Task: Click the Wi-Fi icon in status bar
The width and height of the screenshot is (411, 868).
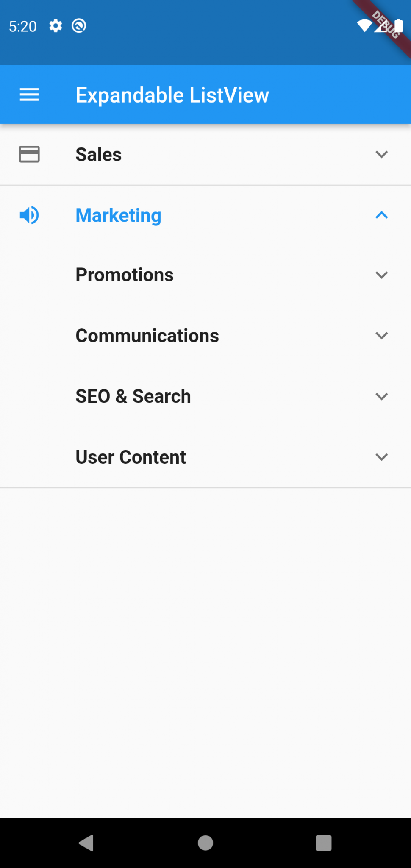Action: [x=365, y=26]
